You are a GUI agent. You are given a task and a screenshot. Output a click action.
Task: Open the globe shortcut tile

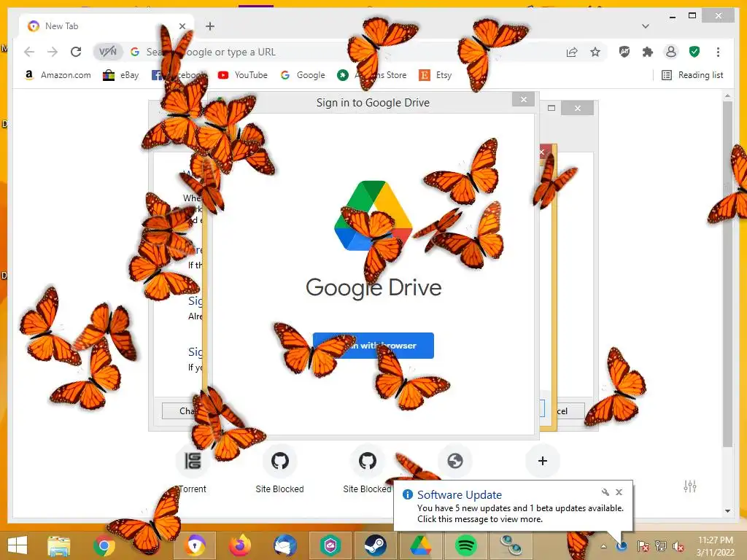pyautogui.click(x=455, y=461)
